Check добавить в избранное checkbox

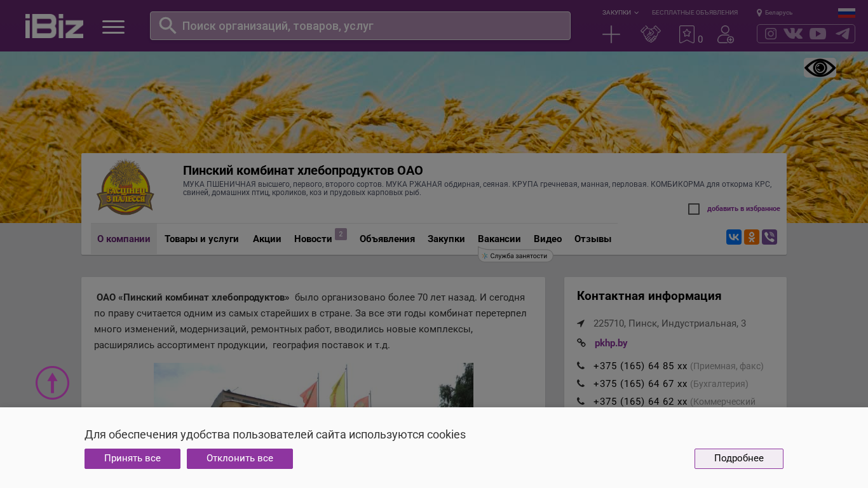pyautogui.click(x=694, y=209)
